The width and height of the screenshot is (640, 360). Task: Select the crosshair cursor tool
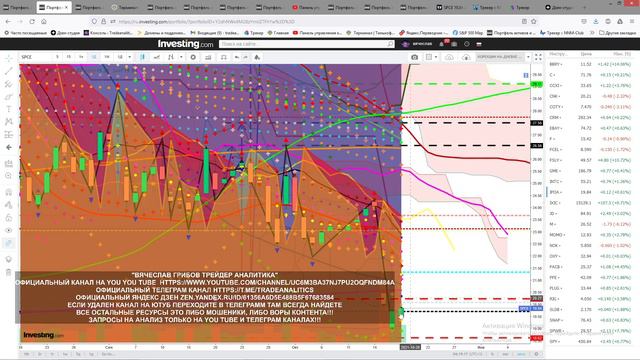(x=9, y=58)
